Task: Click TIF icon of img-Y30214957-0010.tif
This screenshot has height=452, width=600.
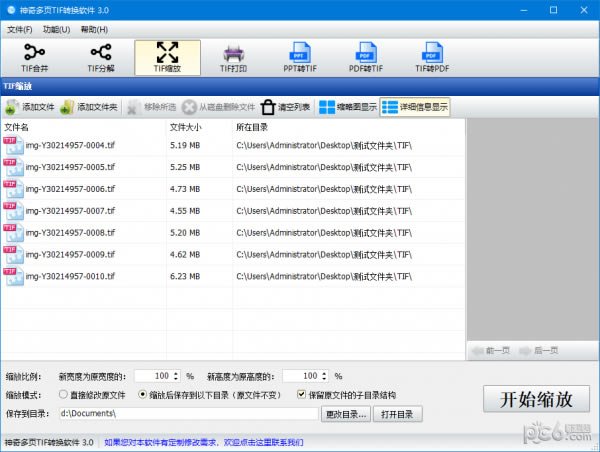Action: point(13,276)
